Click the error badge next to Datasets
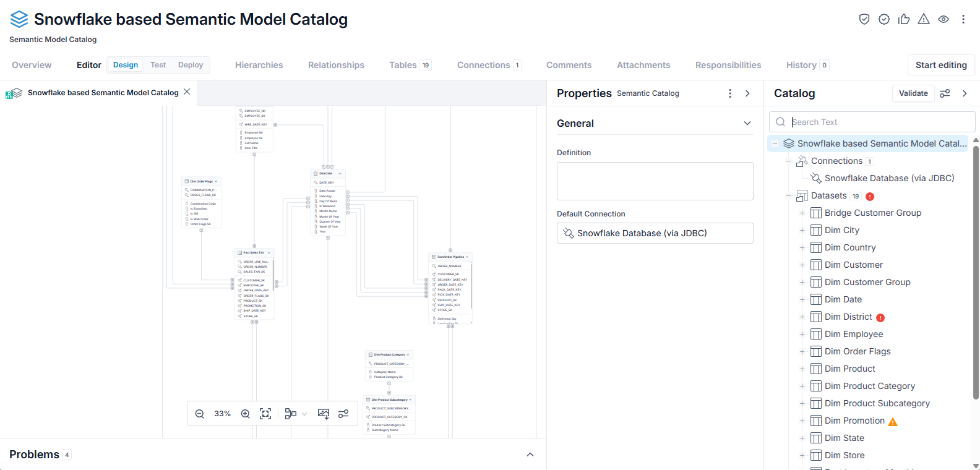Screen dimensions: 980x470 (870, 197)
